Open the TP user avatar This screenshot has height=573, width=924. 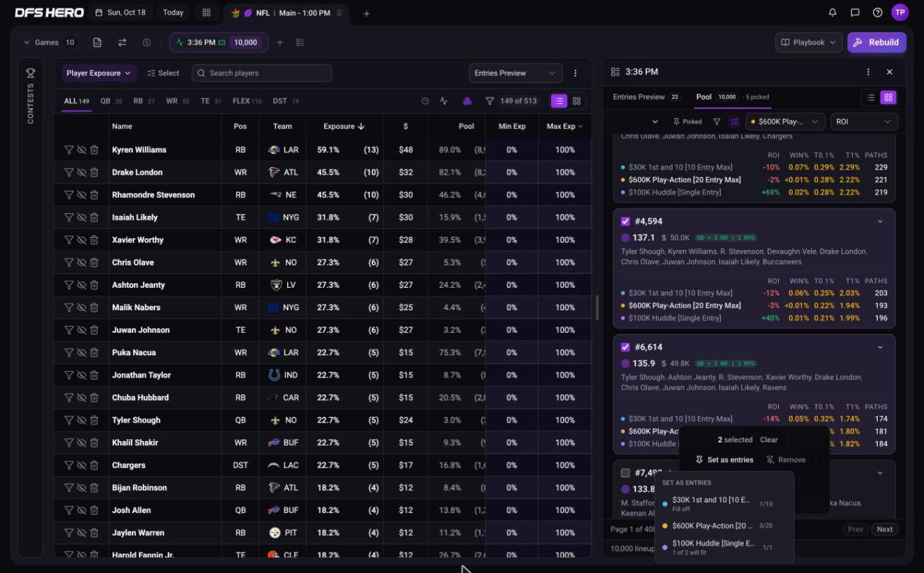click(900, 13)
